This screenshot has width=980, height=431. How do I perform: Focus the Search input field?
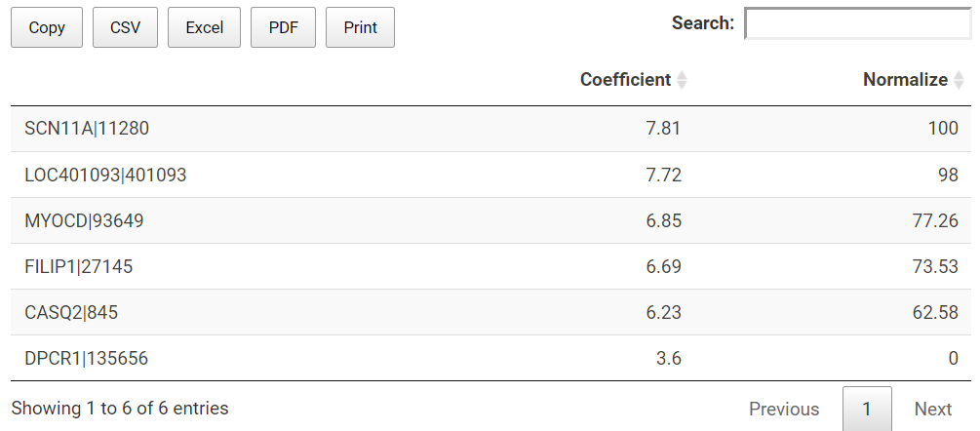(858, 23)
